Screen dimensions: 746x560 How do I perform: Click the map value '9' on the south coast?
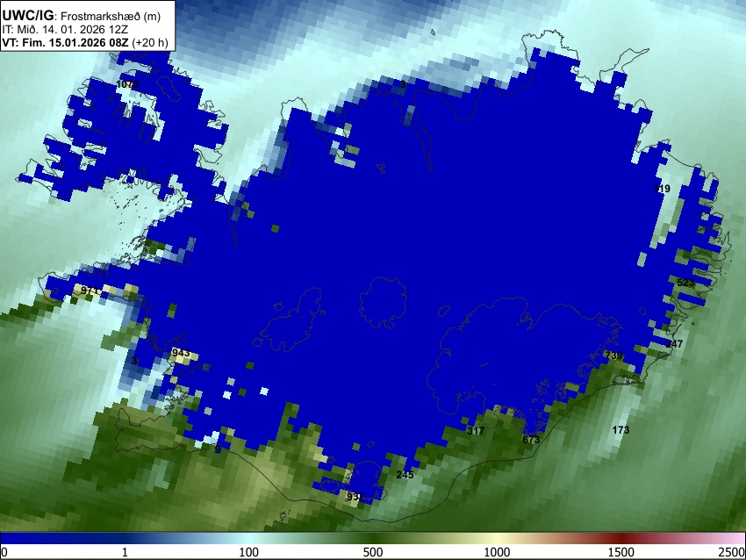[x=218, y=449]
